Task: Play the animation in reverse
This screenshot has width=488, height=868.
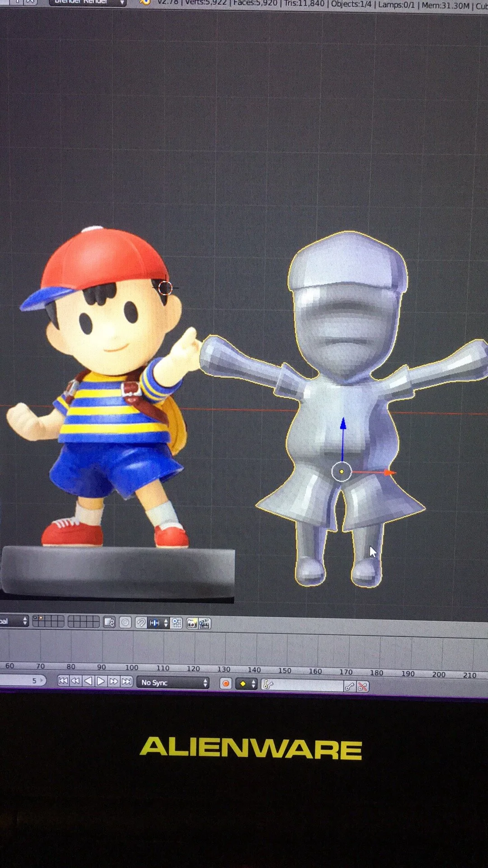Action: tap(88, 681)
